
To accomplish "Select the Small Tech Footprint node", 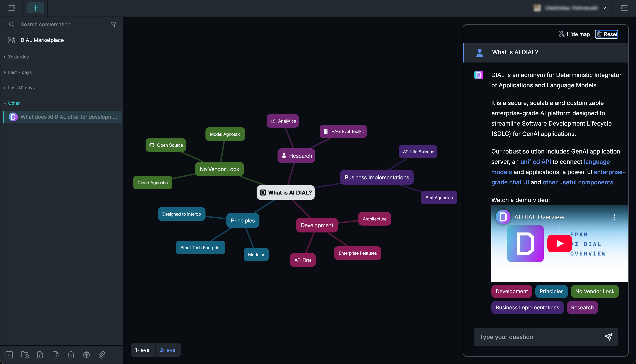I will tap(200, 247).
